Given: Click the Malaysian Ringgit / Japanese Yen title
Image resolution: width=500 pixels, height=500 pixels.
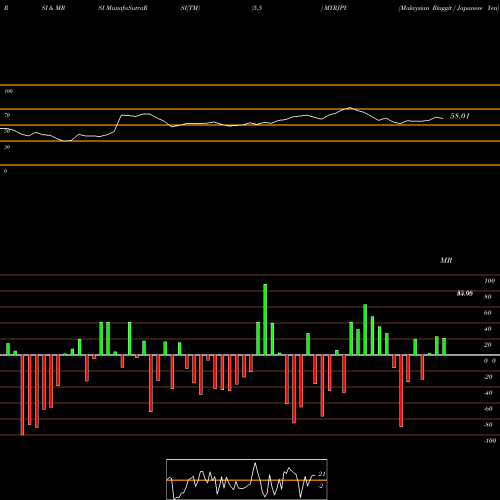Looking at the screenshot, I should [449, 8].
